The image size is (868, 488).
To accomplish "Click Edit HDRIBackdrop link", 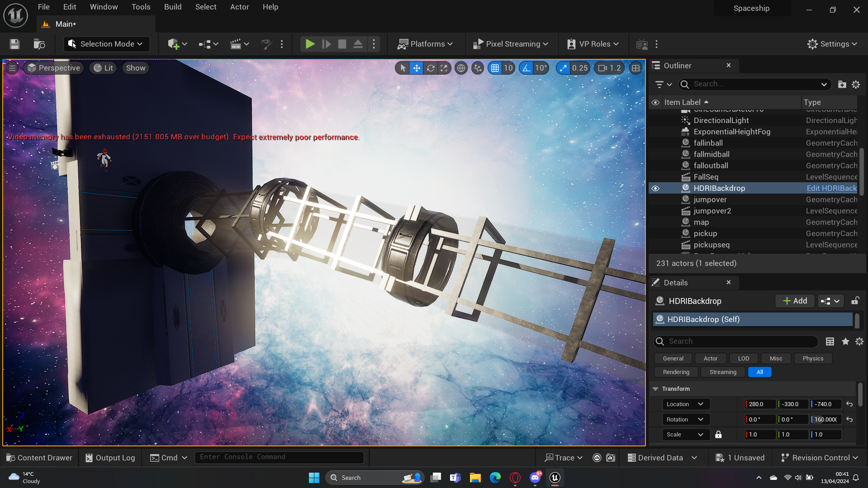I will [831, 188].
